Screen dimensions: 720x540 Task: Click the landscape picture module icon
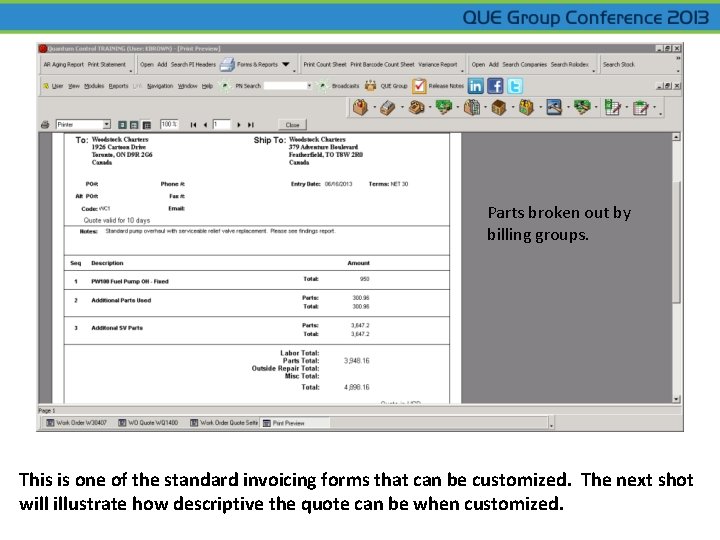coord(554,107)
